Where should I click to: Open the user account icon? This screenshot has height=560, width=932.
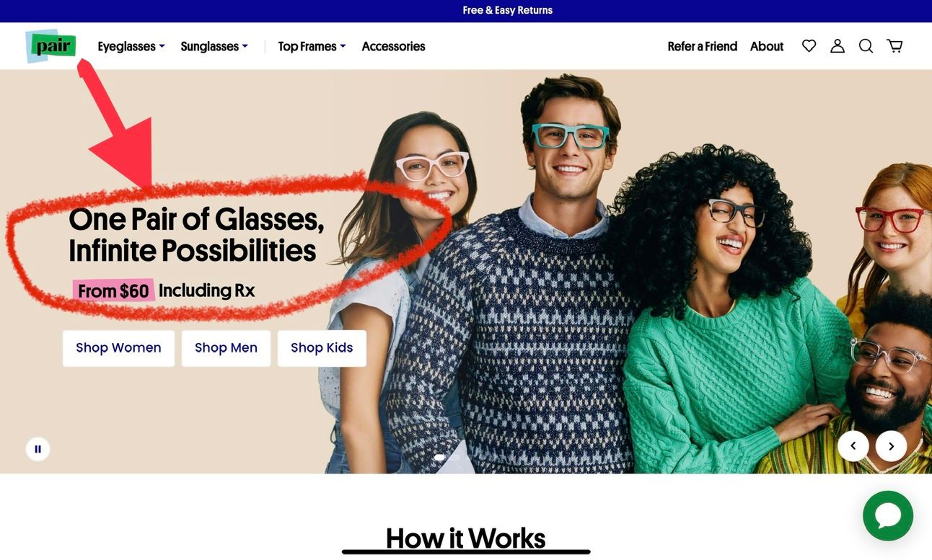838,46
